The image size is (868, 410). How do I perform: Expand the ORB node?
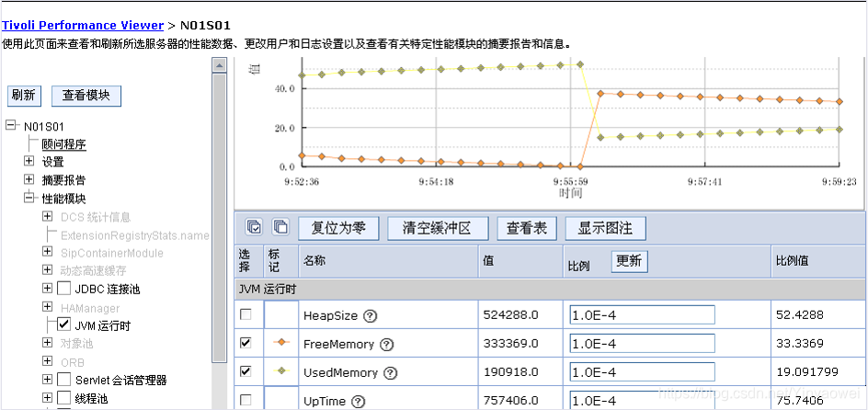pos(48,361)
